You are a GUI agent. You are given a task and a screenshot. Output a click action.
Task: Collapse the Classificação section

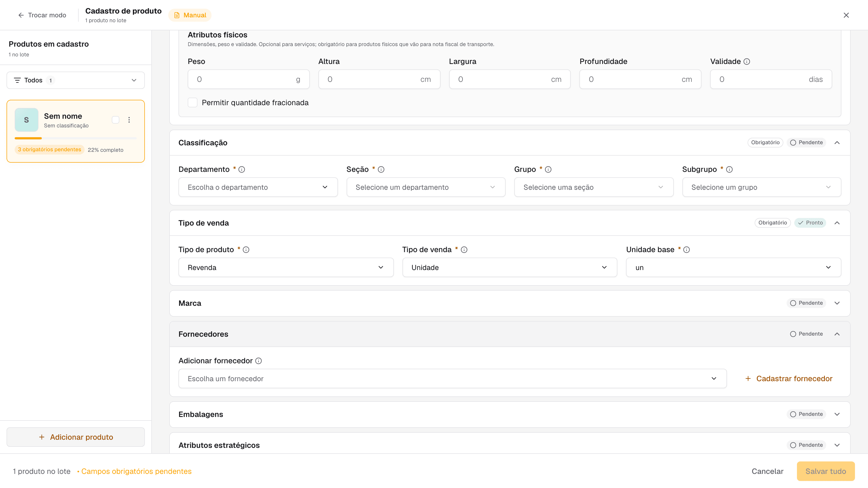click(837, 142)
